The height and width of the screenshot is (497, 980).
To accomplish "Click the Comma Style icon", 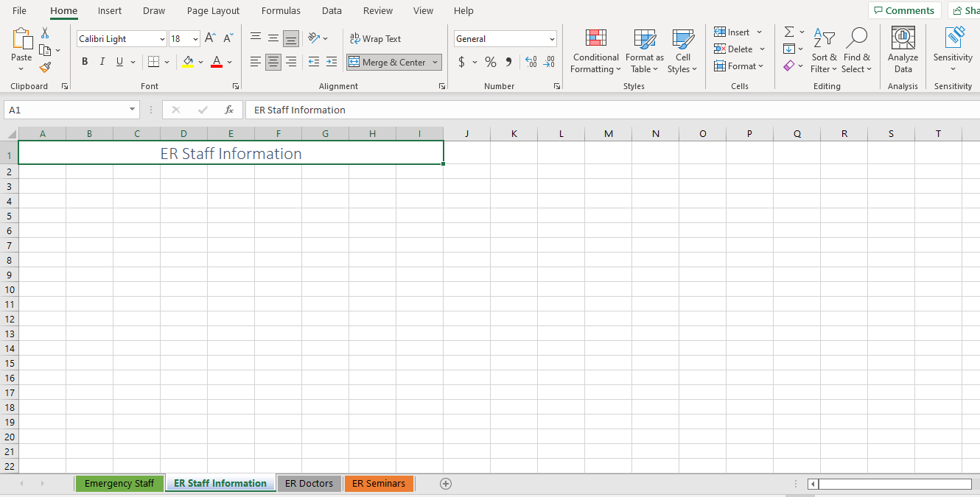I will point(508,62).
